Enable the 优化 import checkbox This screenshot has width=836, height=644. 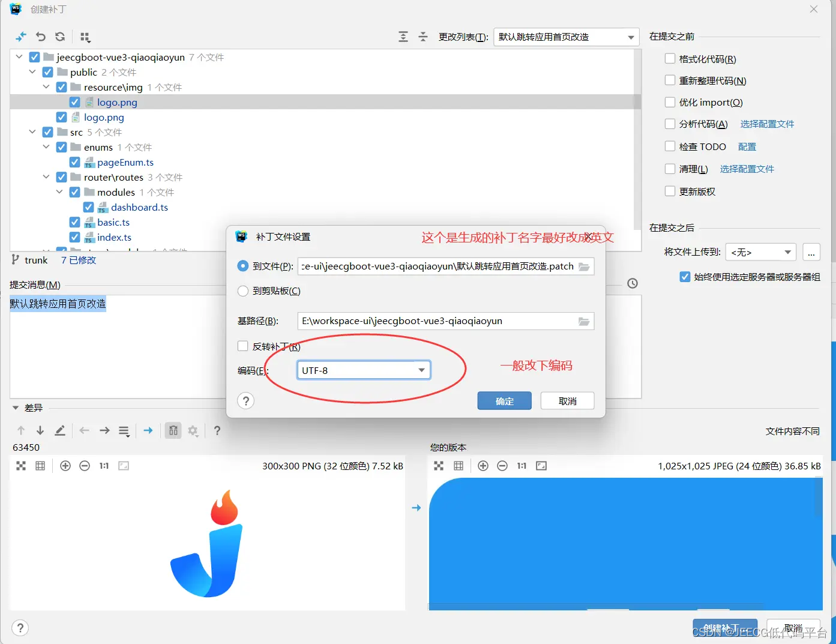[670, 102]
